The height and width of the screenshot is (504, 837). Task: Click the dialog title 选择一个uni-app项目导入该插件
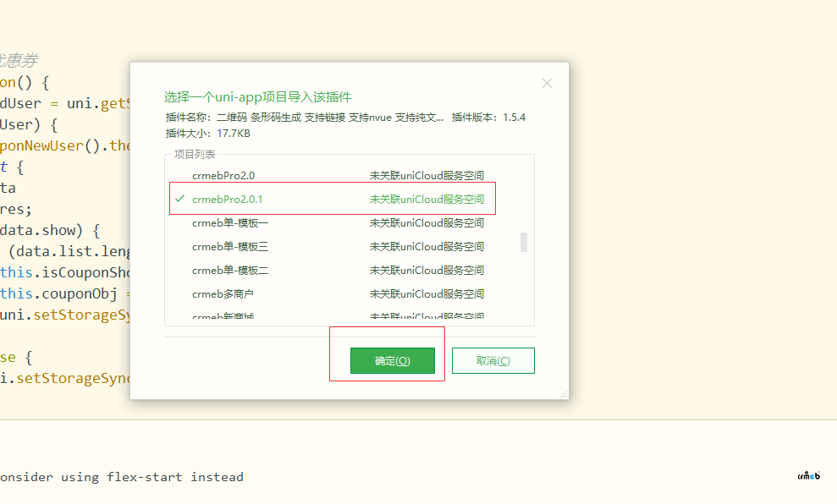257,97
